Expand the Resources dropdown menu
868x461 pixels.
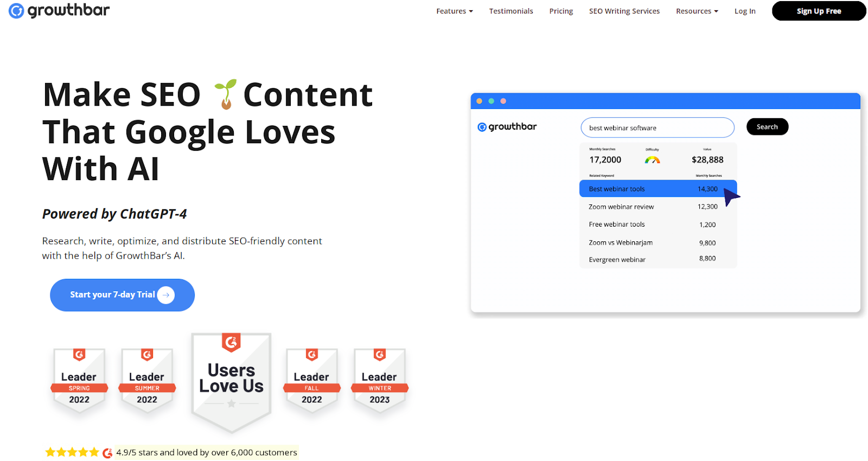pyautogui.click(x=697, y=11)
